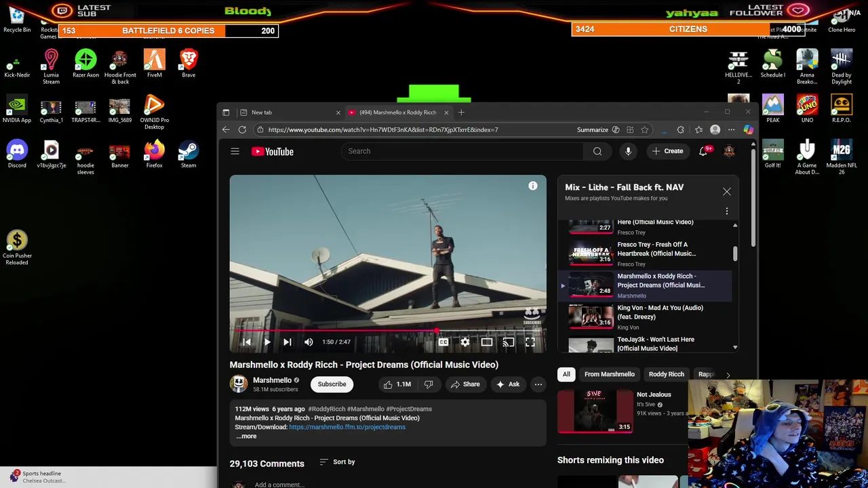The width and height of the screenshot is (868, 488).
Task: Share the Project Dreams video
Action: [x=465, y=384]
